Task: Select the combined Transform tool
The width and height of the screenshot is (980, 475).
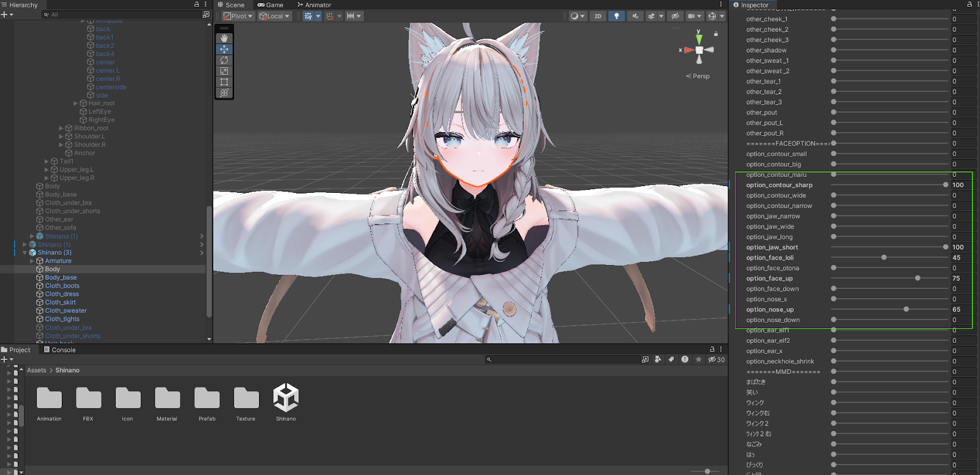Action: [x=224, y=93]
